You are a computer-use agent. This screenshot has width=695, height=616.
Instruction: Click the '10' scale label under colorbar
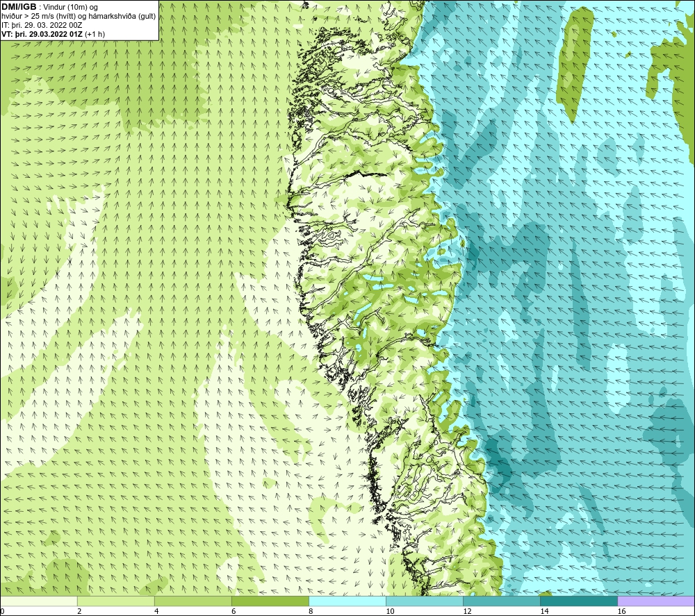point(390,611)
